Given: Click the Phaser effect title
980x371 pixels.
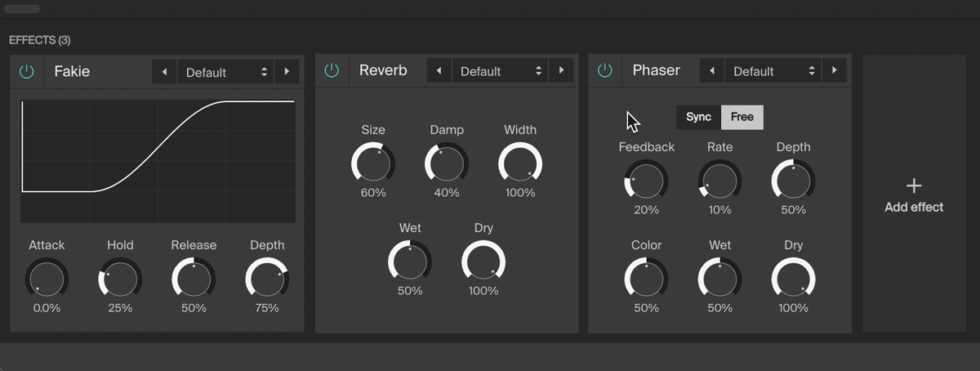Looking at the screenshot, I should point(656,70).
